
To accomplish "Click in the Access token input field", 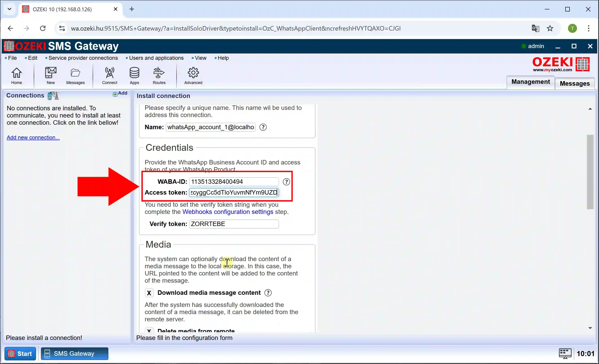I will (x=234, y=193).
